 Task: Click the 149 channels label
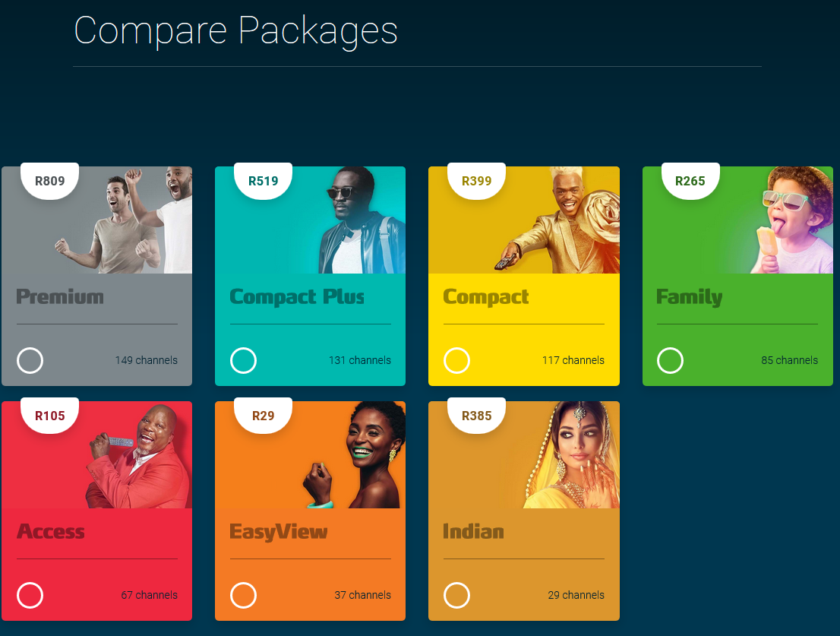[147, 361]
